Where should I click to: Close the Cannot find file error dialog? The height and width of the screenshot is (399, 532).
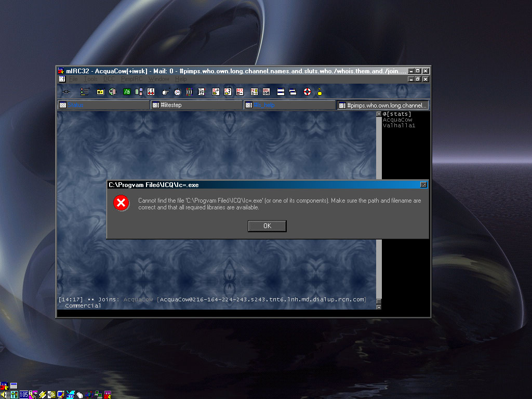click(x=423, y=184)
